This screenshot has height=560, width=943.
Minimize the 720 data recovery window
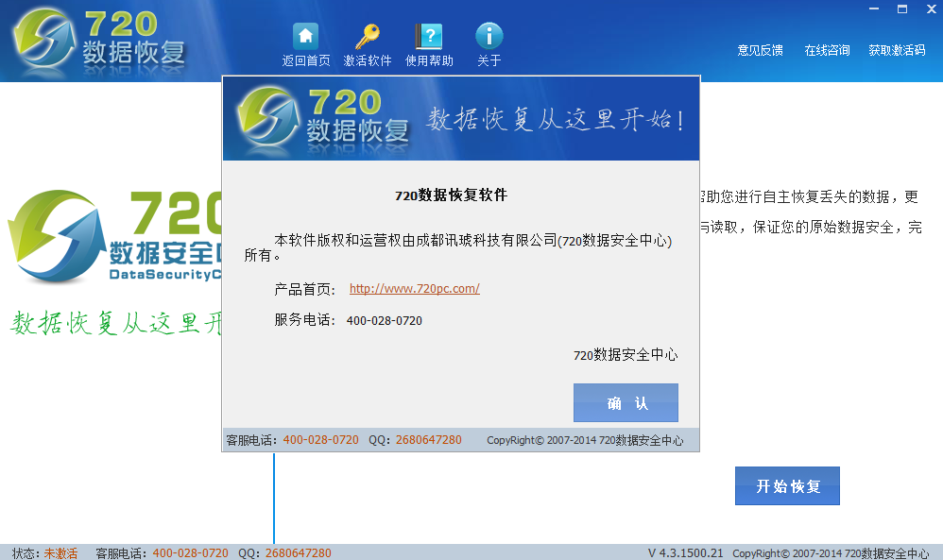click(874, 9)
